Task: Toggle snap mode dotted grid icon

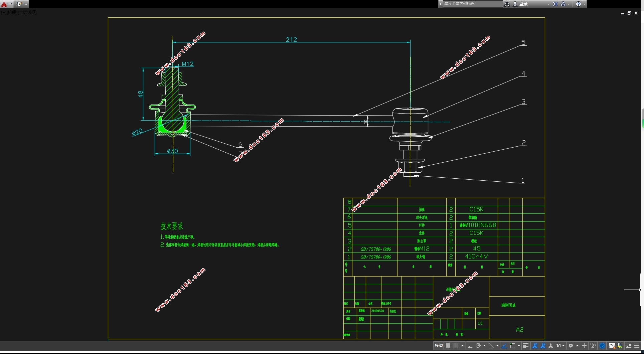Action: coord(456,346)
